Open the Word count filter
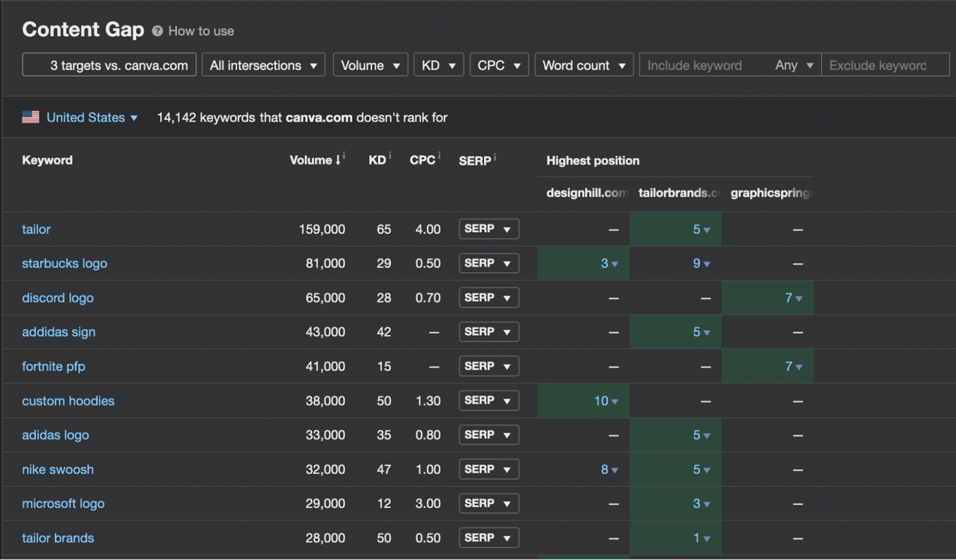 pyautogui.click(x=583, y=65)
